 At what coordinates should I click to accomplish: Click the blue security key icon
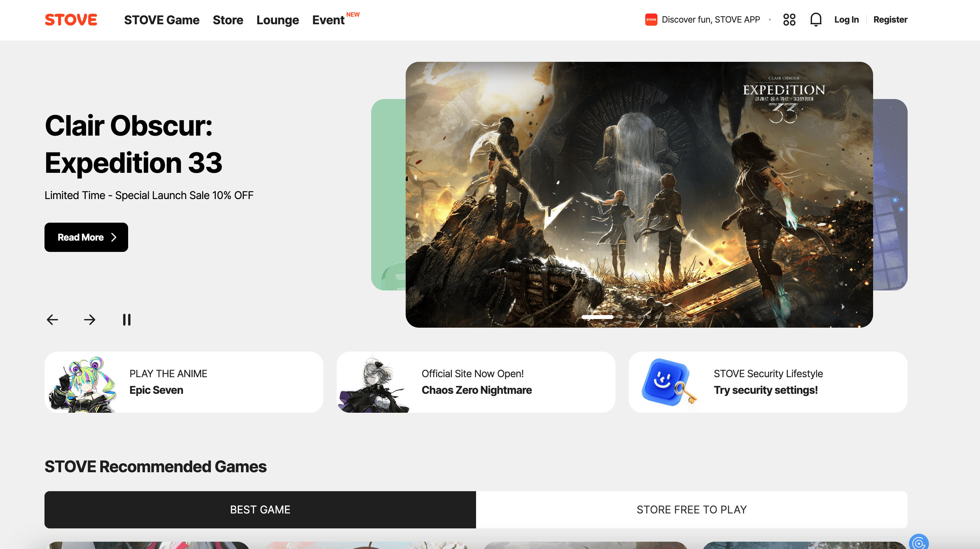(668, 383)
